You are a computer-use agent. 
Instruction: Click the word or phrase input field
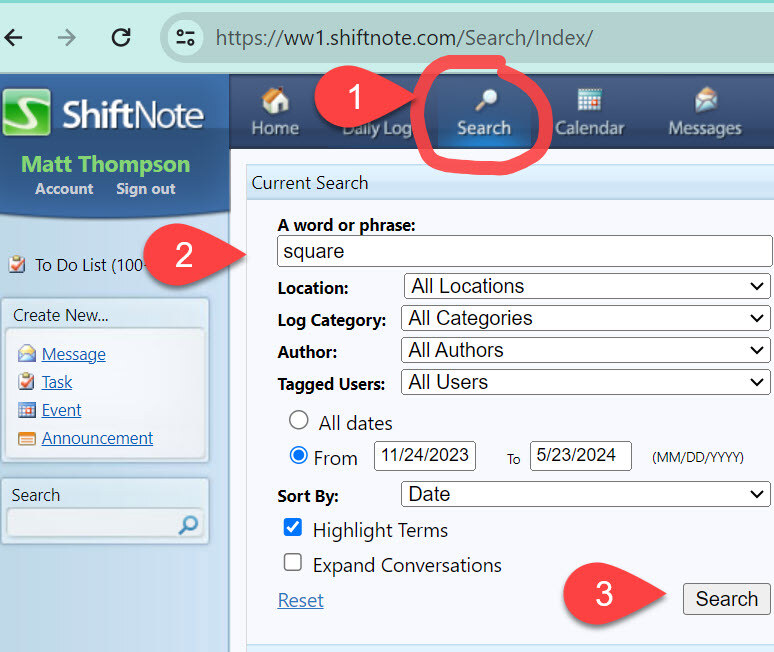point(525,251)
